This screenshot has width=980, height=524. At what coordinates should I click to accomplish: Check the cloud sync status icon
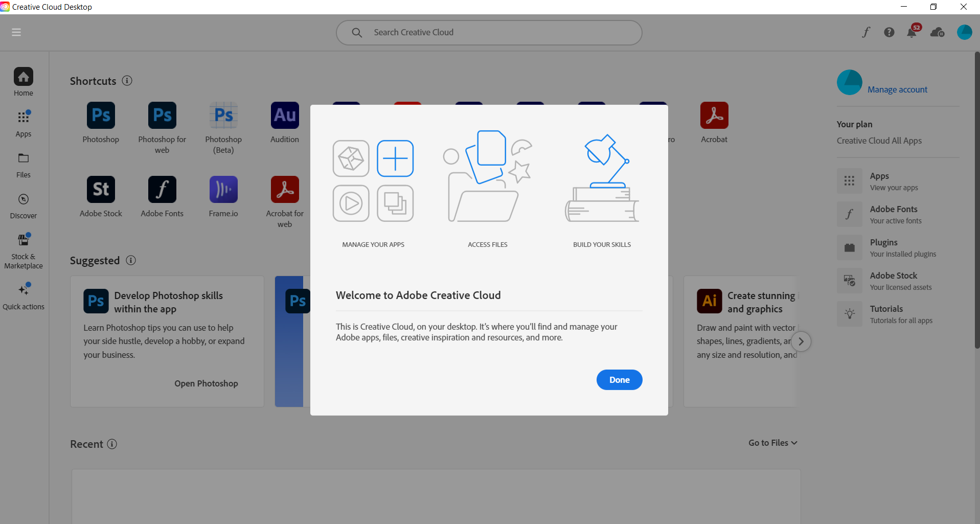point(938,32)
